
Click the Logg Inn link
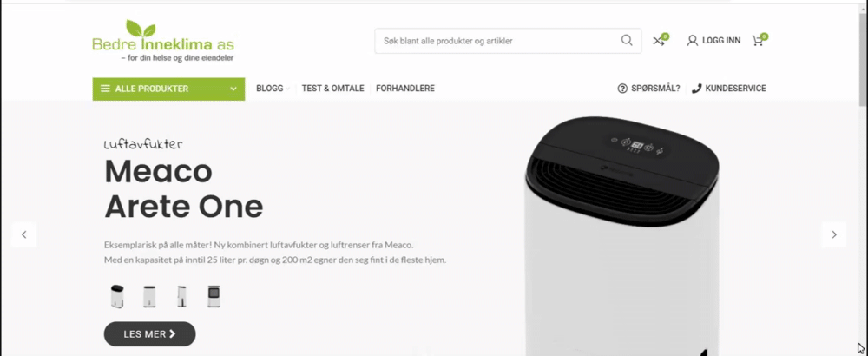(x=721, y=41)
